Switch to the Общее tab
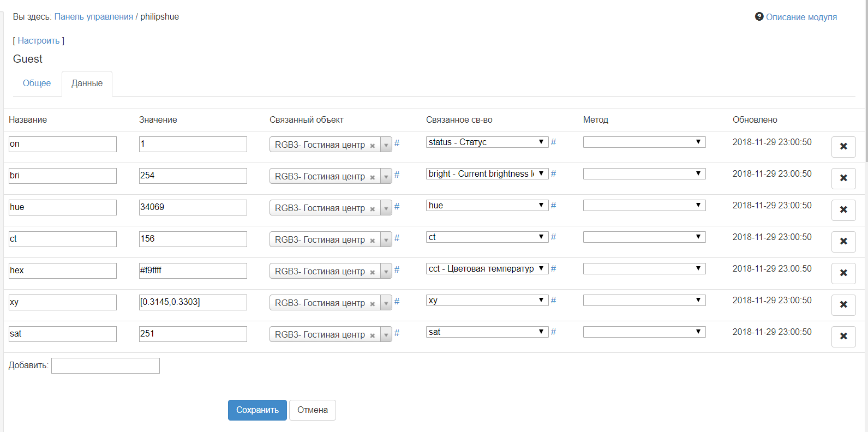Screen dimensions: 868x432 pyautogui.click(x=37, y=83)
